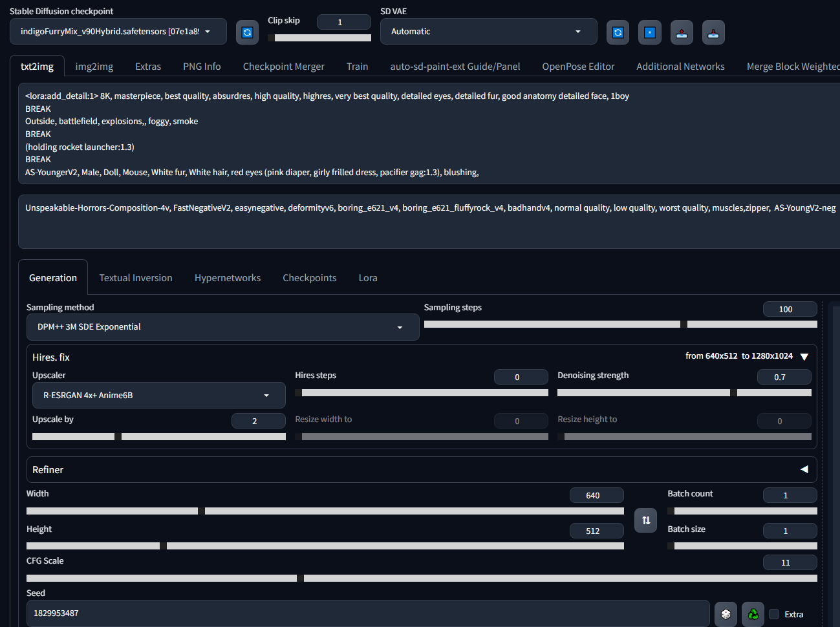This screenshot has width=840, height=627.
Task: Collapse the Hires. fix section
Action: click(x=804, y=357)
